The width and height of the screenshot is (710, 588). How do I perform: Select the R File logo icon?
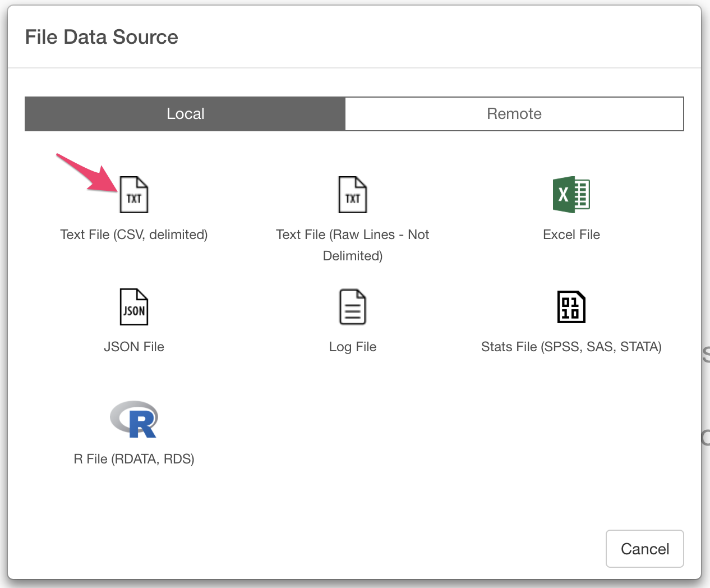(134, 419)
